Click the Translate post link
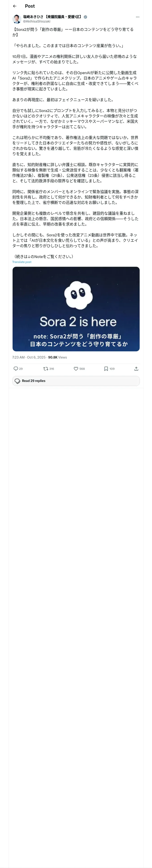This screenshot has height=868, width=152. pos(22,262)
